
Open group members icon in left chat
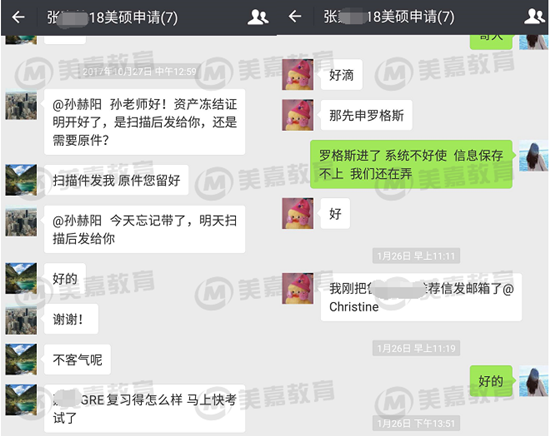click(258, 17)
